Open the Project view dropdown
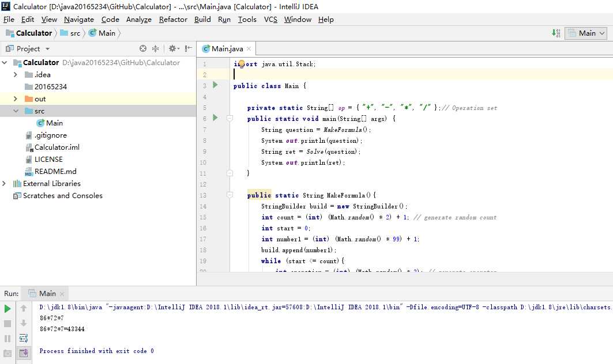 pos(47,49)
